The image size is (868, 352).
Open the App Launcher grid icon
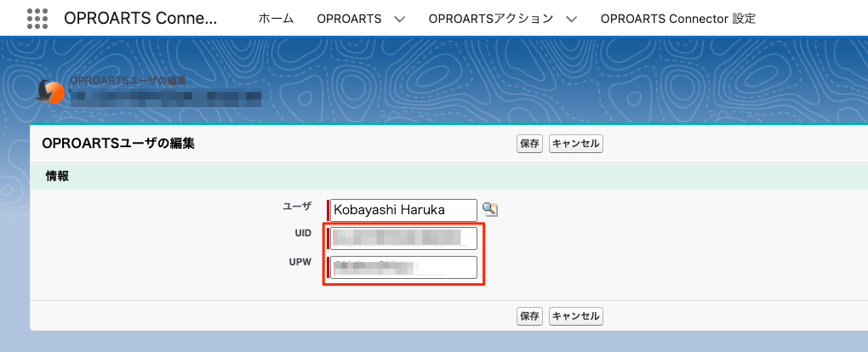tap(37, 18)
